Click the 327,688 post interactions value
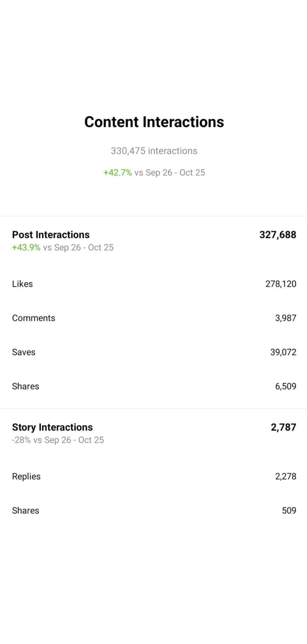The image size is (307, 644). click(x=278, y=235)
